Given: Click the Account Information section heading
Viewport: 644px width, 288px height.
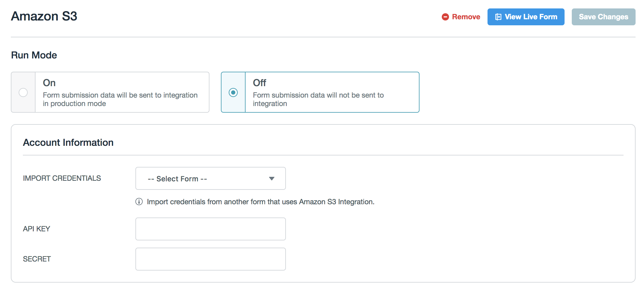Looking at the screenshot, I should [68, 142].
